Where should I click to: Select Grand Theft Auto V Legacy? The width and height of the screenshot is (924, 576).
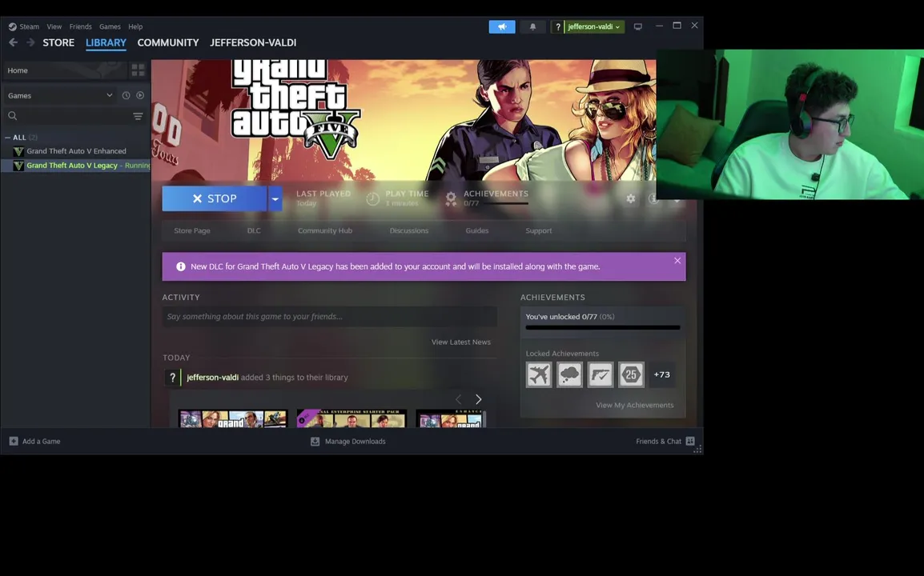tap(76, 166)
